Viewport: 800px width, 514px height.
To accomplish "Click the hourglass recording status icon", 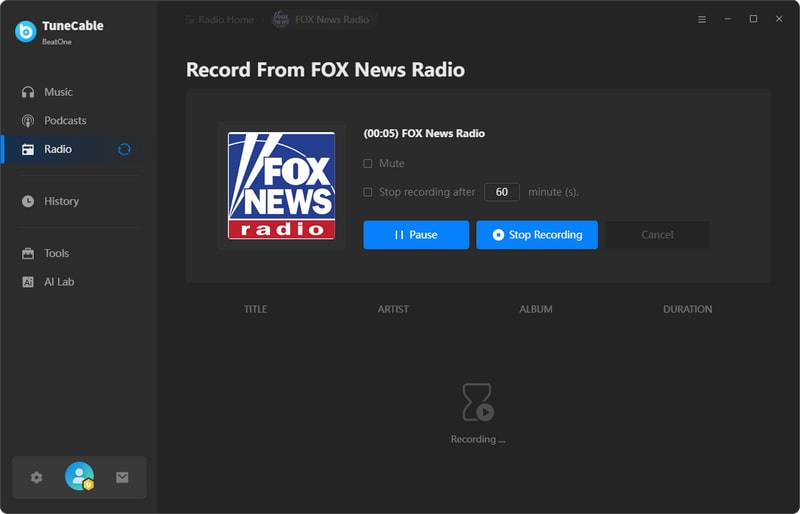I will tap(478, 402).
